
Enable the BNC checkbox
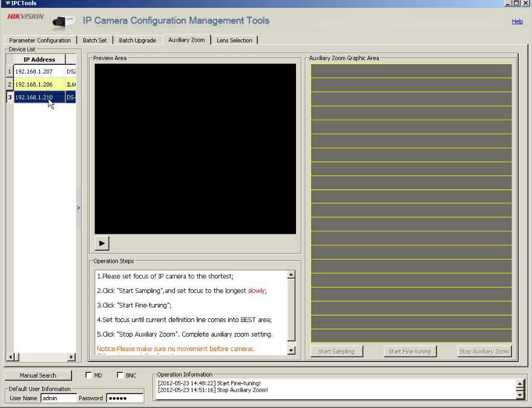pyautogui.click(x=119, y=375)
